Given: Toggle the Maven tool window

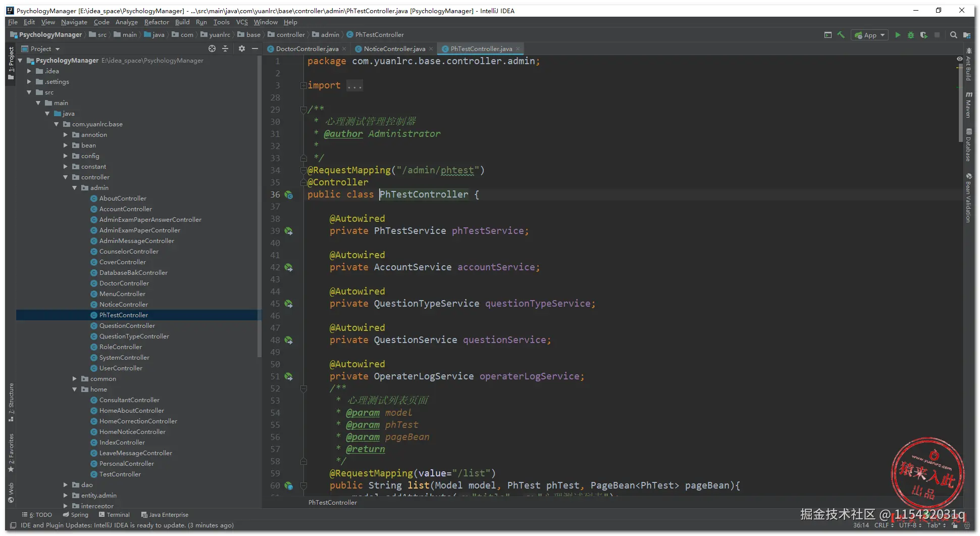Looking at the screenshot, I should [968, 105].
